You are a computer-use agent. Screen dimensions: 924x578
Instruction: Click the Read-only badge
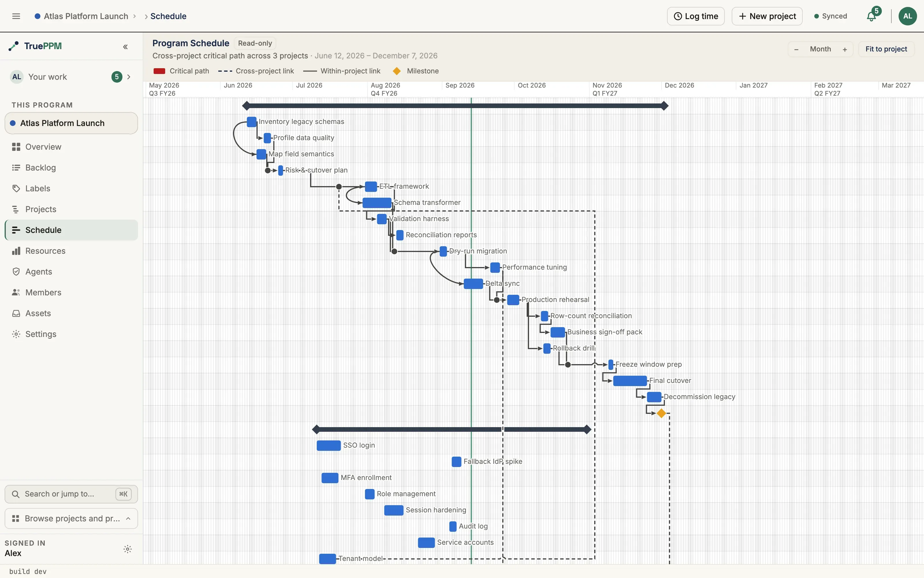point(255,43)
